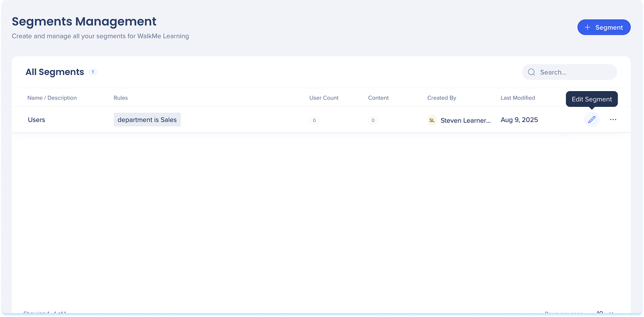Focus the Search segments input field
The height and width of the screenshot is (317, 644).
pyautogui.click(x=575, y=72)
